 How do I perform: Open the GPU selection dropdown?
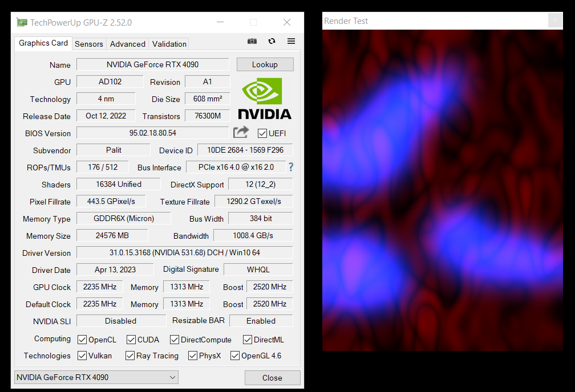pos(96,377)
